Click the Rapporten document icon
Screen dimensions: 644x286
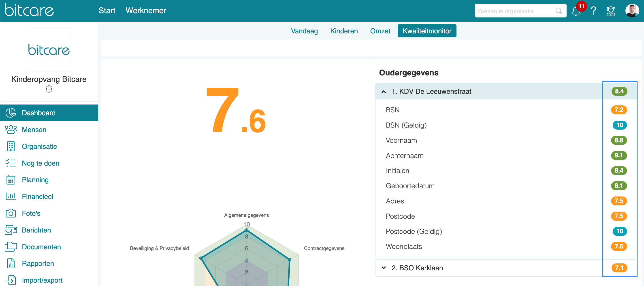click(11, 263)
